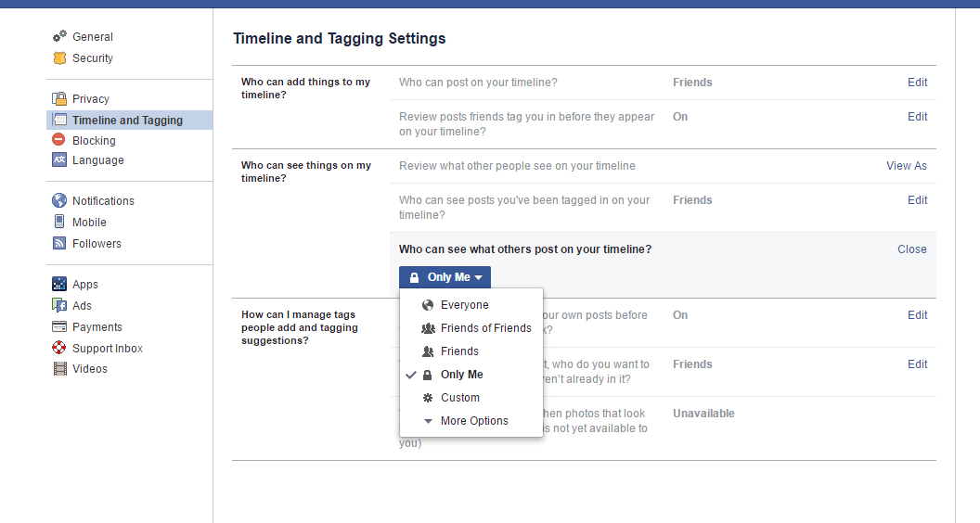Expand More Options in audience menu
Image resolution: width=980 pixels, height=523 pixels.
473,421
